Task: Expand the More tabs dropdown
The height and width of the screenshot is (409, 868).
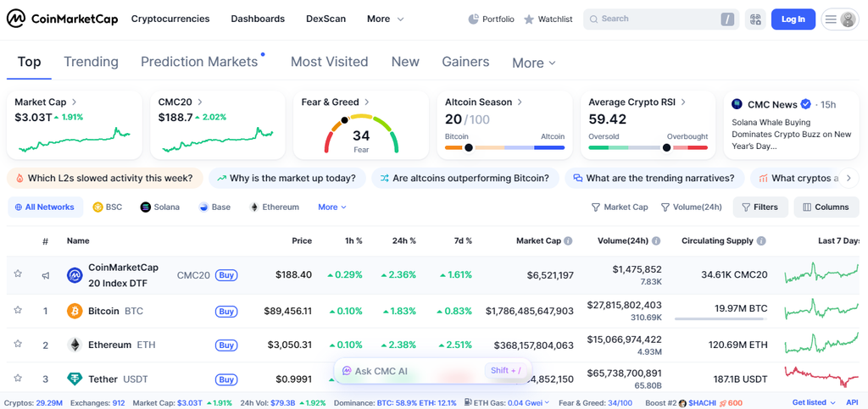Action: (x=534, y=63)
